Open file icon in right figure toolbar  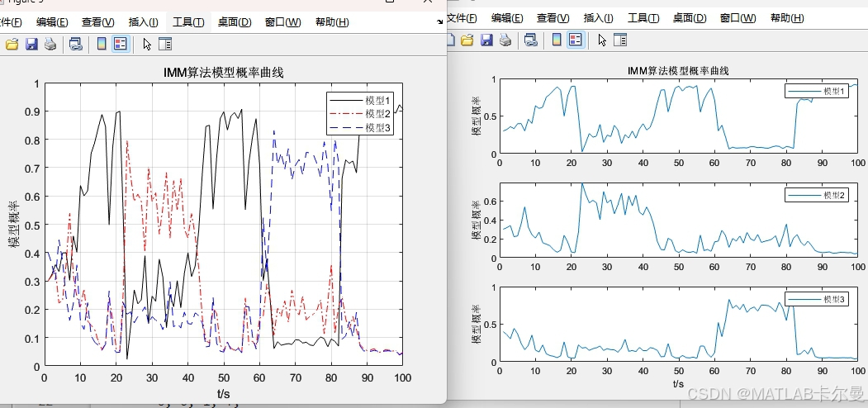coord(467,40)
